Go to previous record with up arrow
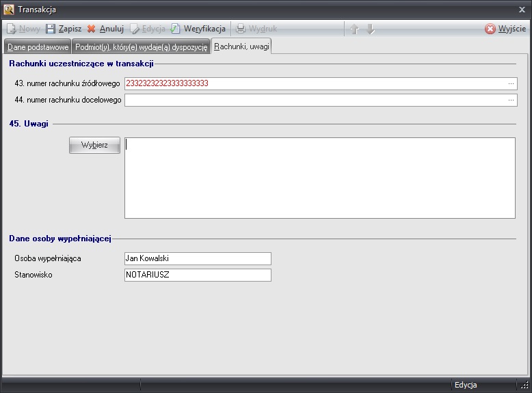The width and height of the screenshot is (532, 393). [x=354, y=29]
